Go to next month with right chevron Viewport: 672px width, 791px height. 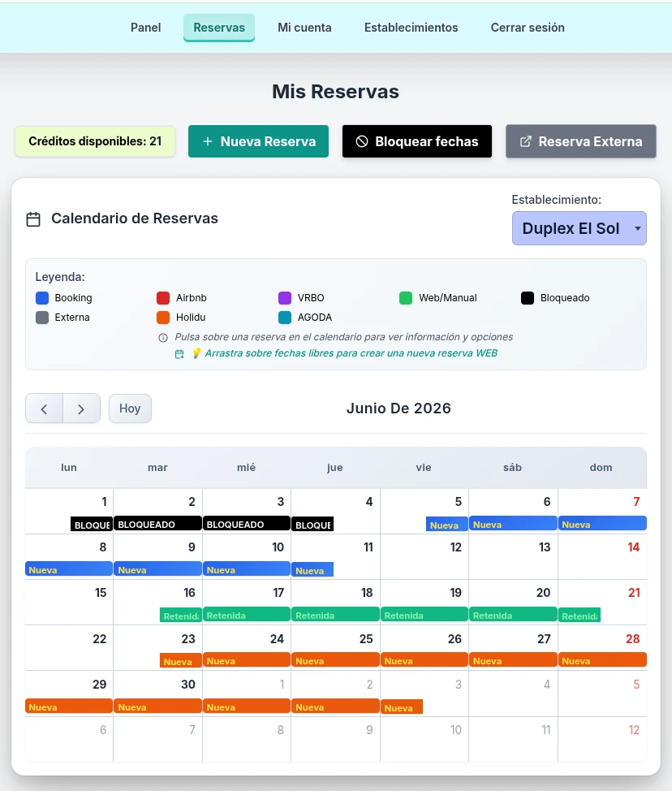click(81, 408)
